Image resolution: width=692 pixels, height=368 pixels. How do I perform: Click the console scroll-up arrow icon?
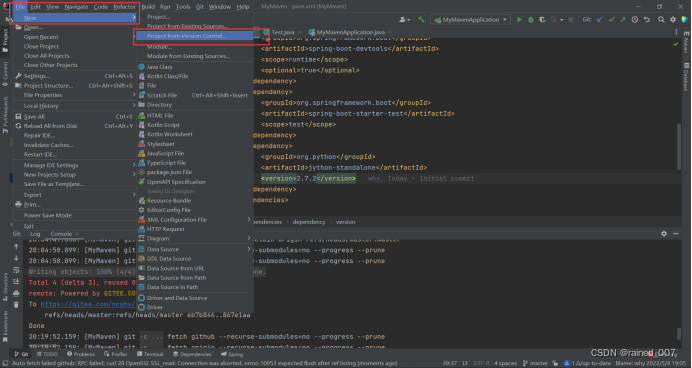point(16,247)
